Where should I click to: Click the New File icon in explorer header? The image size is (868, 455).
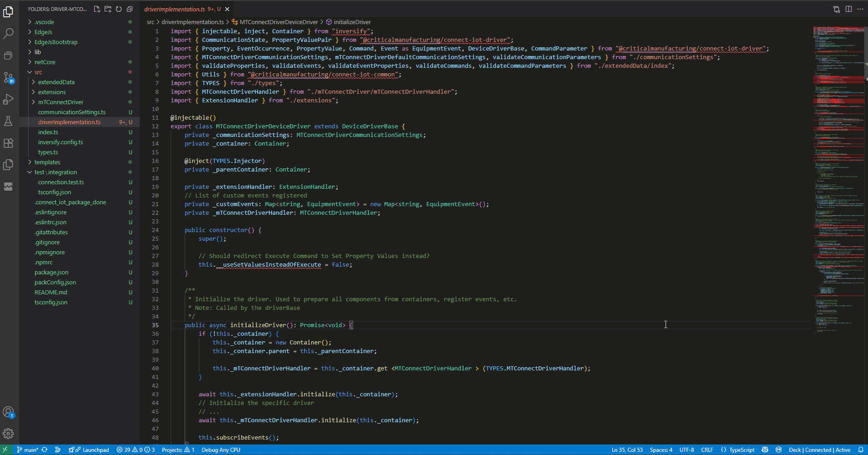pyautogui.click(x=97, y=9)
